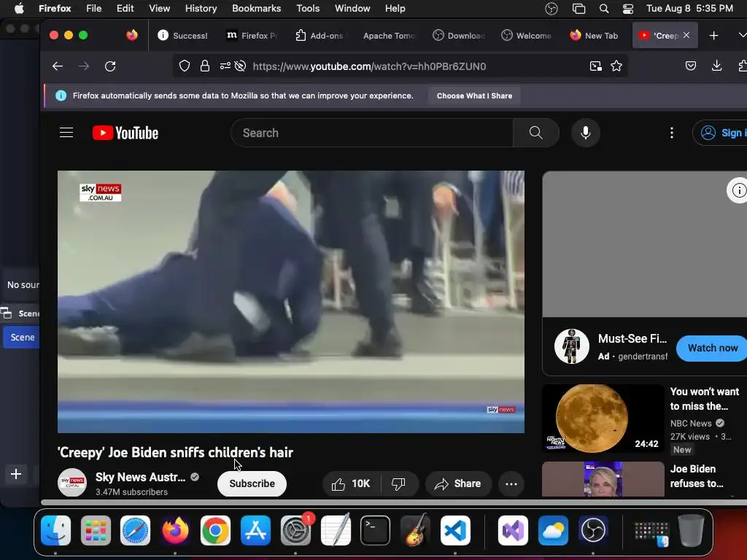This screenshot has height=560, width=747.
Task: Open Control Center in menu bar
Action: [x=628, y=8]
